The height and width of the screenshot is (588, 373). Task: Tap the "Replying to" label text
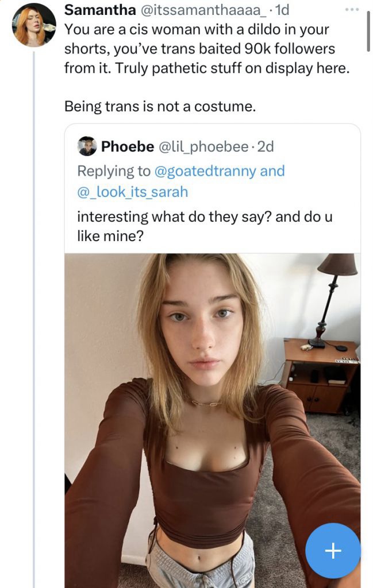tap(113, 171)
